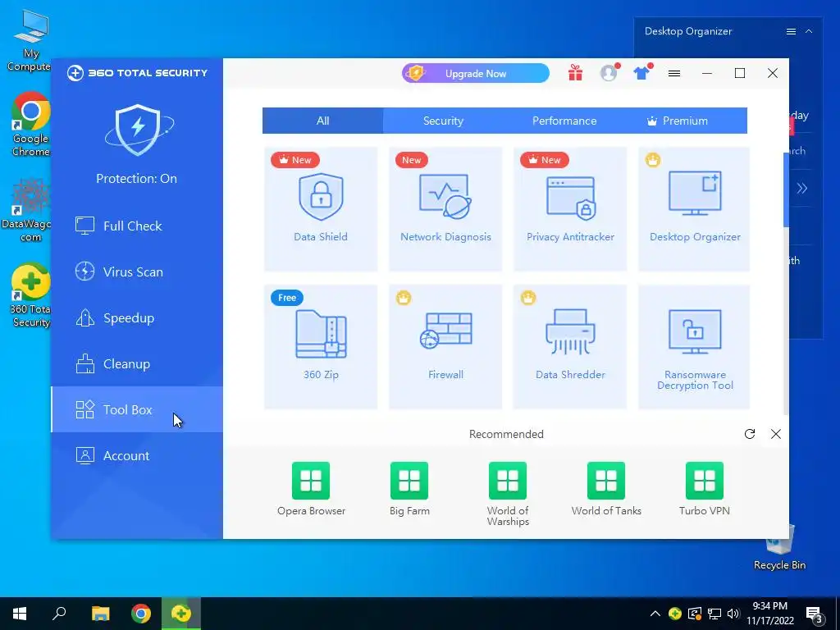
Task: Open the Windows Start menu
Action: coord(20,614)
